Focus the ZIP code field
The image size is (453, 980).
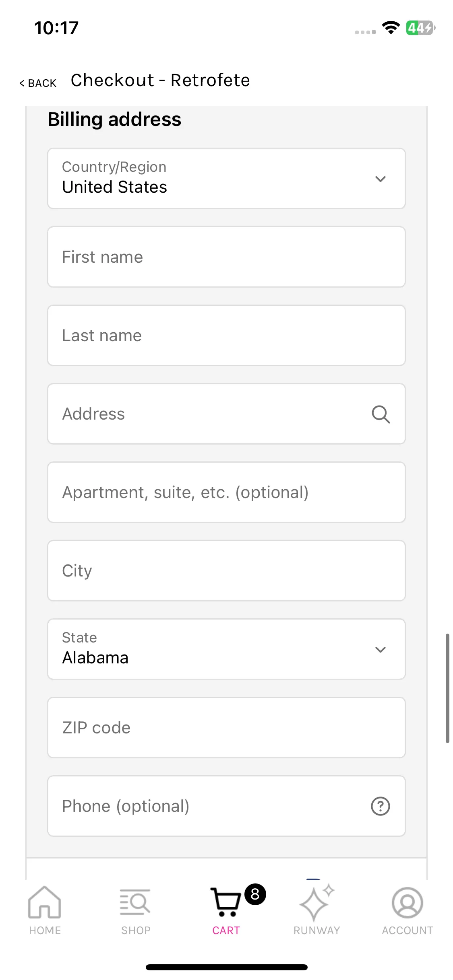pyautogui.click(x=226, y=727)
